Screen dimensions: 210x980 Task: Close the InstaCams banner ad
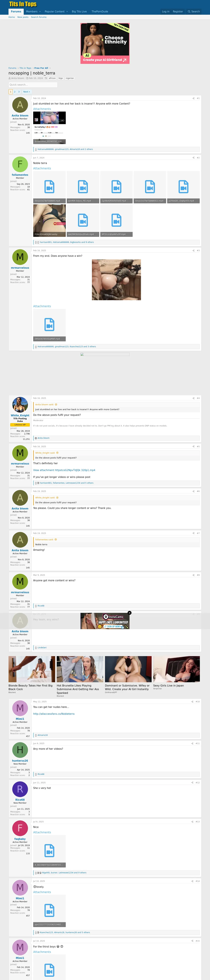click(129, 613)
